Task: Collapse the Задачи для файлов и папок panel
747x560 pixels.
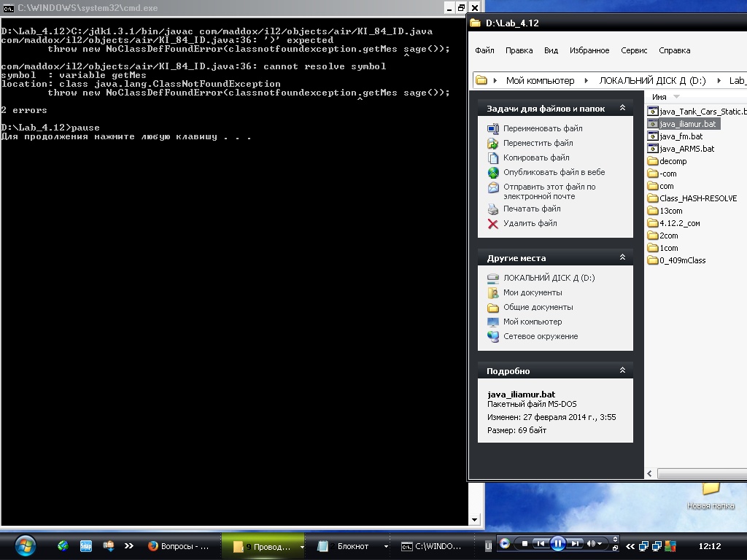Action: tap(622, 108)
